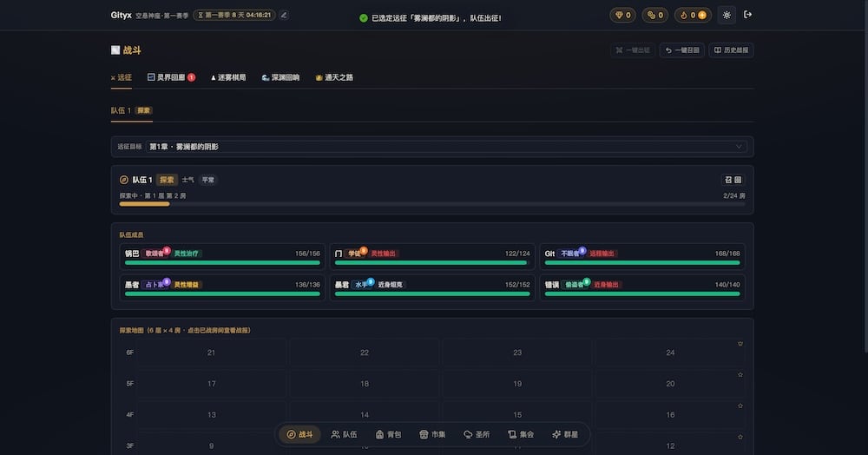
Task: Open team member 锅巴 card
Action: point(222,256)
